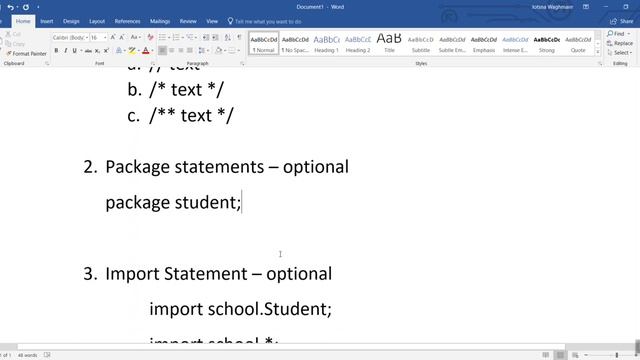Open the Font dialog launcher
Image resolution: width=640 pixels, height=360 pixels.
(153, 64)
